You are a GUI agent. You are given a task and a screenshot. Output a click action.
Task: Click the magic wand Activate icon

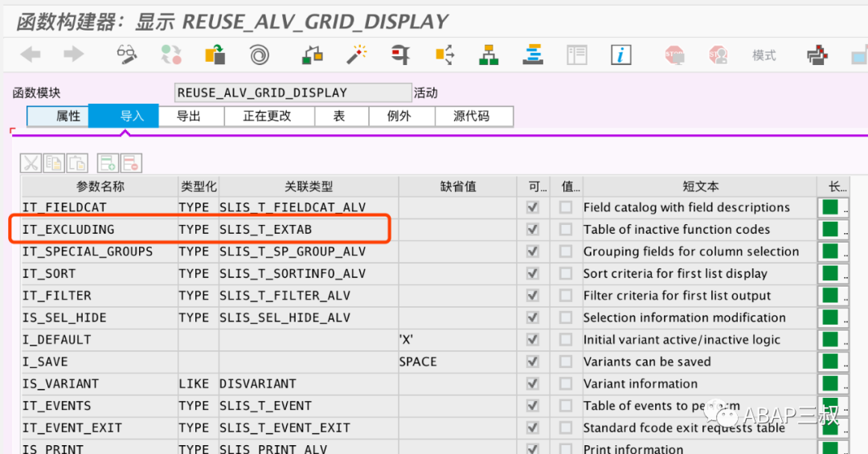(x=357, y=55)
